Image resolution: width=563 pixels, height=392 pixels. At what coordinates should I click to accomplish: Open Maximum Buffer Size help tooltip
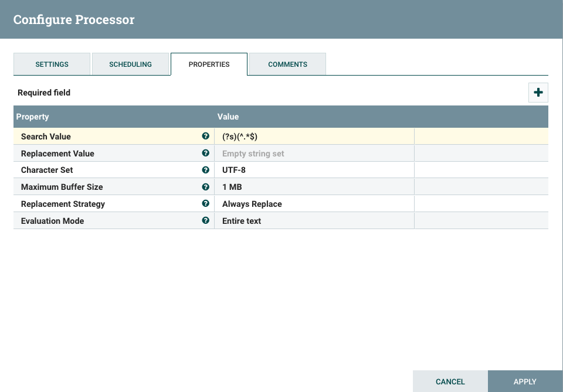[x=206, y=187]
